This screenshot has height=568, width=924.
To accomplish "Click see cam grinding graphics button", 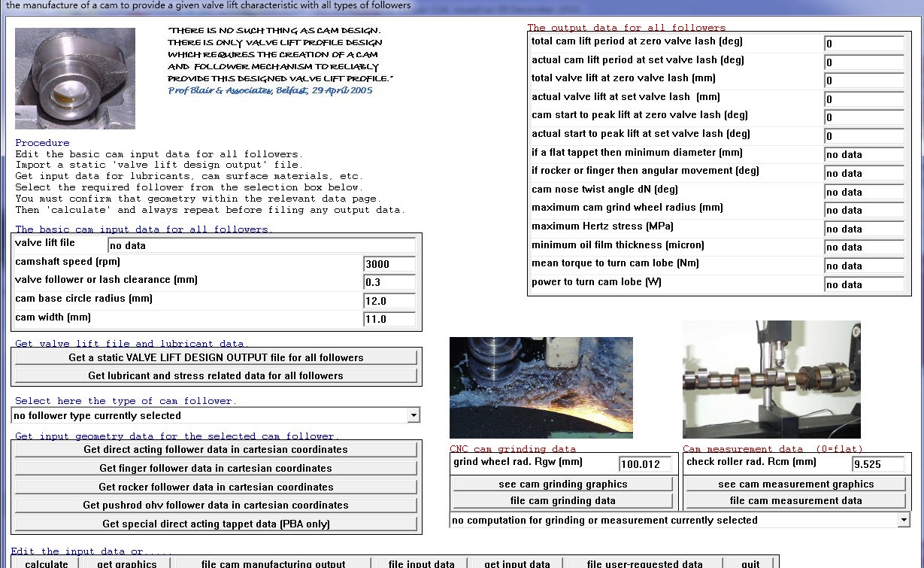I will pyautogui.click(x=563, y=484).
